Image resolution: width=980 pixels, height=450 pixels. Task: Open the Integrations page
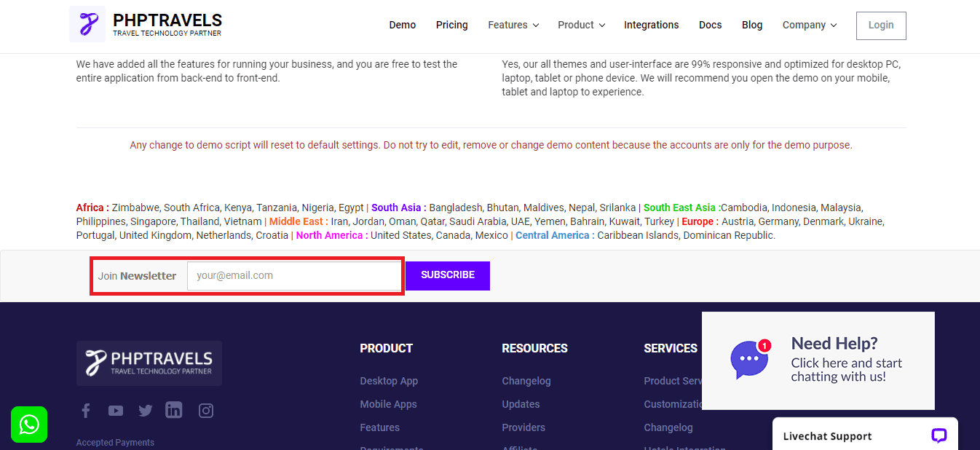[x=651, y=25]
